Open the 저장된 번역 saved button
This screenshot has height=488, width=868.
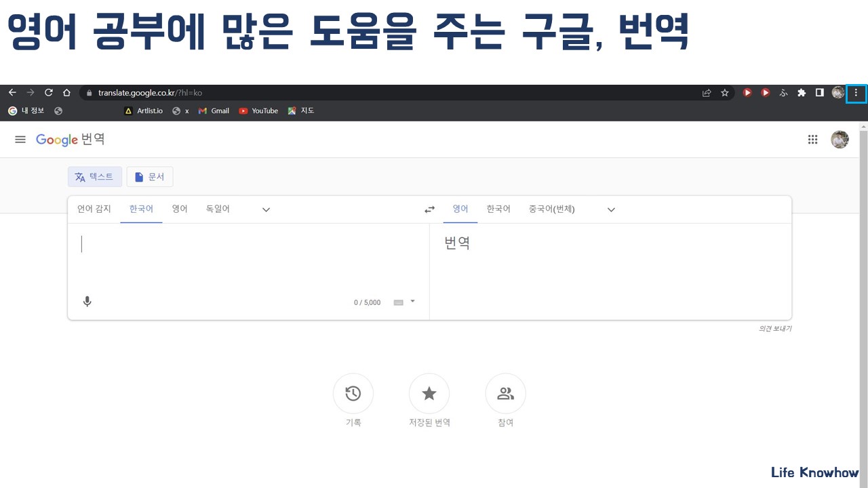[429, 394]
